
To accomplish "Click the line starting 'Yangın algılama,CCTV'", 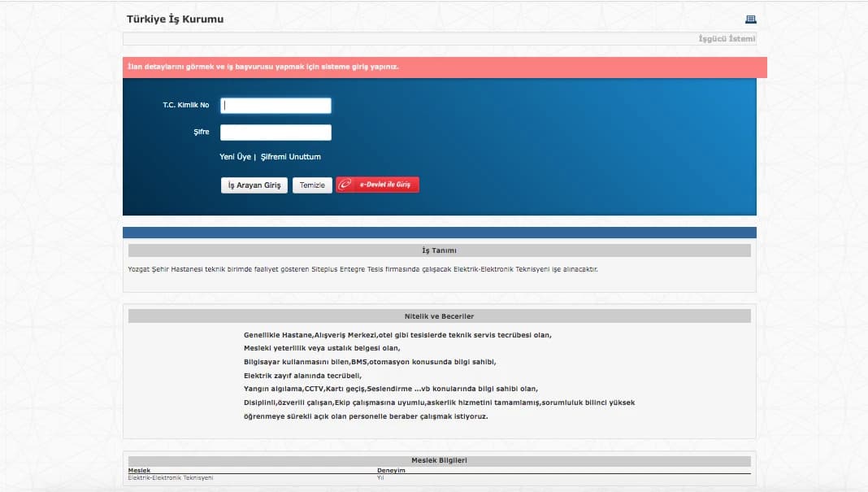I will coord(391,389).
